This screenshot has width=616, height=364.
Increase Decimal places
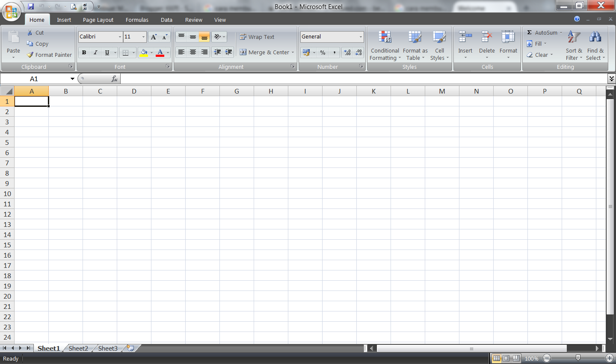pos(347,53)
